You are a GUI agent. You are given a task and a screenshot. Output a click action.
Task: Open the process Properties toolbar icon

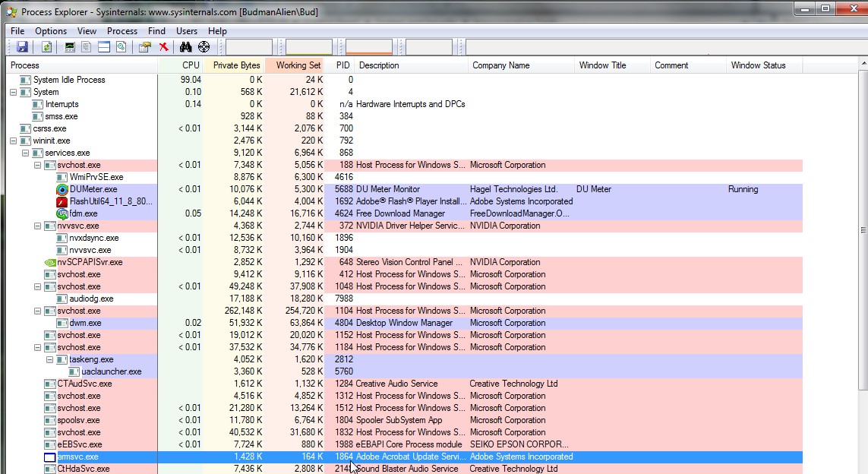click(x=145, y=47)
